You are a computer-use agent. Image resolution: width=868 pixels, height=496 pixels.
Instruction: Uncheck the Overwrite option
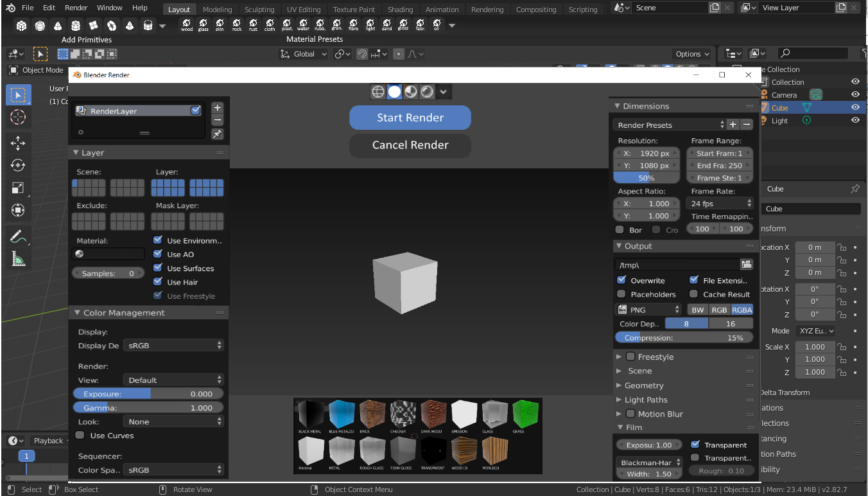tap(621, 280)
